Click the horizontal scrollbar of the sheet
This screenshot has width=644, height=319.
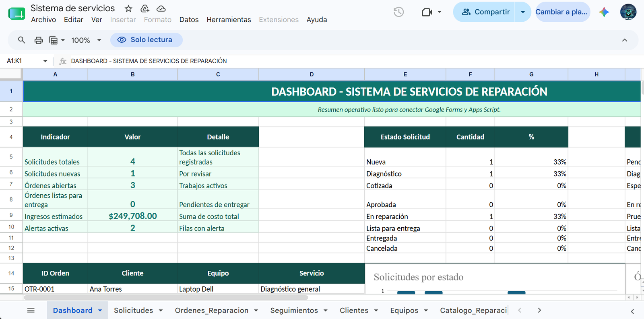(x=166, y=298)
